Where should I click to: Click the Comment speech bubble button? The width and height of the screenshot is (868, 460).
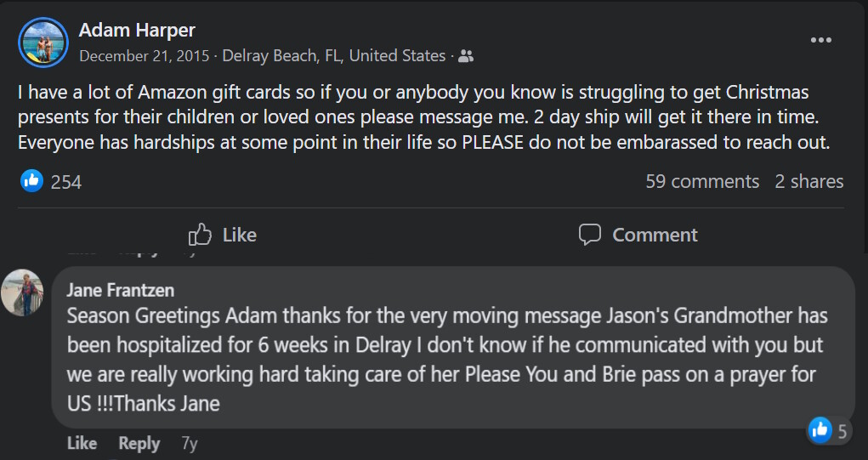638,235
